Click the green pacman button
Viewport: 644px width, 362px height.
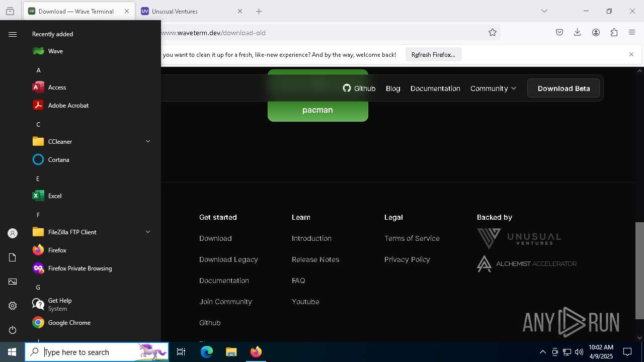(318, 110)
